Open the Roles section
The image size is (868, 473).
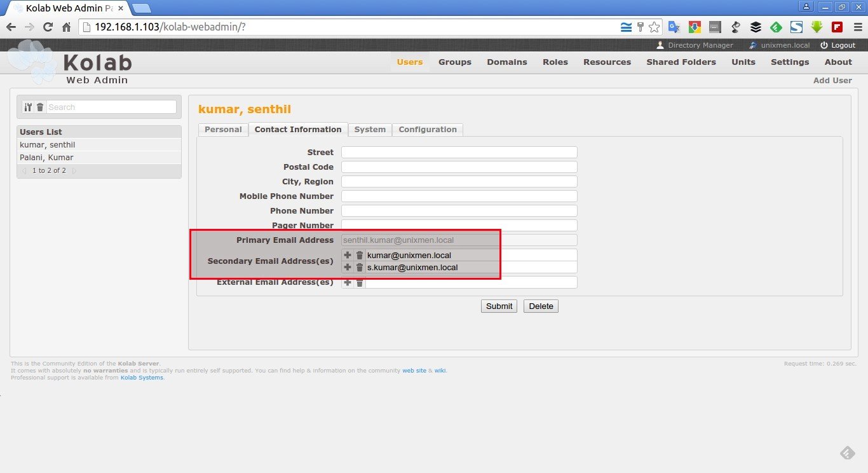(555, 62)
